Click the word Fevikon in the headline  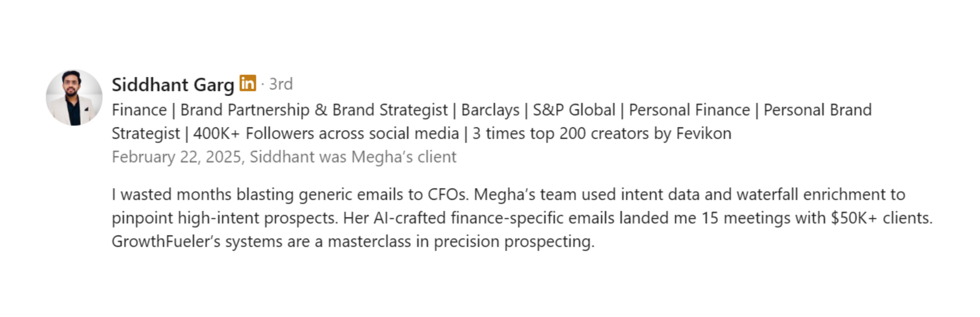click(703, 134)
